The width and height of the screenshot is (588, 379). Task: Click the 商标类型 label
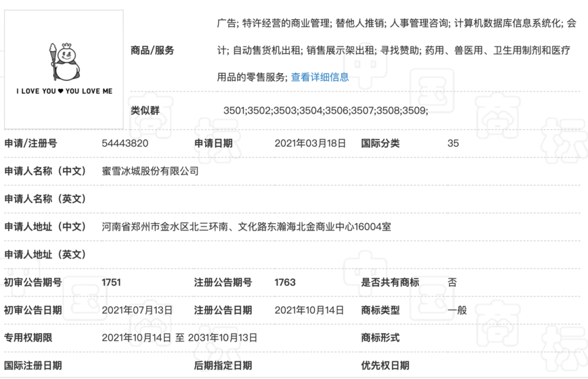[380, 310]
